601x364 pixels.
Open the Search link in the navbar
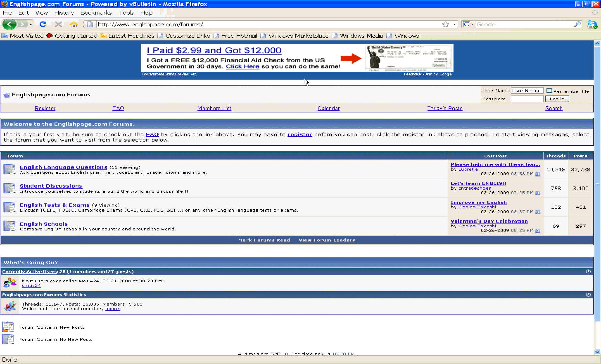554,108
